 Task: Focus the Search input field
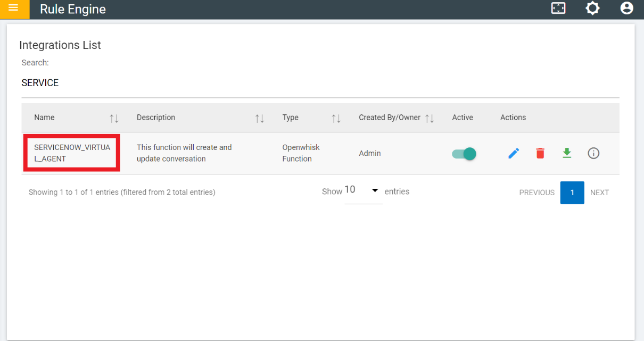tap(319, 83)
